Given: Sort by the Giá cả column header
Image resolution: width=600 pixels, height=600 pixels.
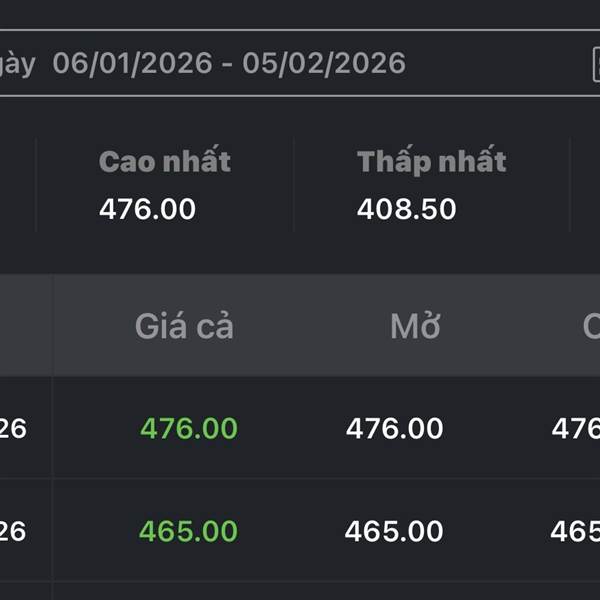Looking at the screenshot, I should click(184, 327).
